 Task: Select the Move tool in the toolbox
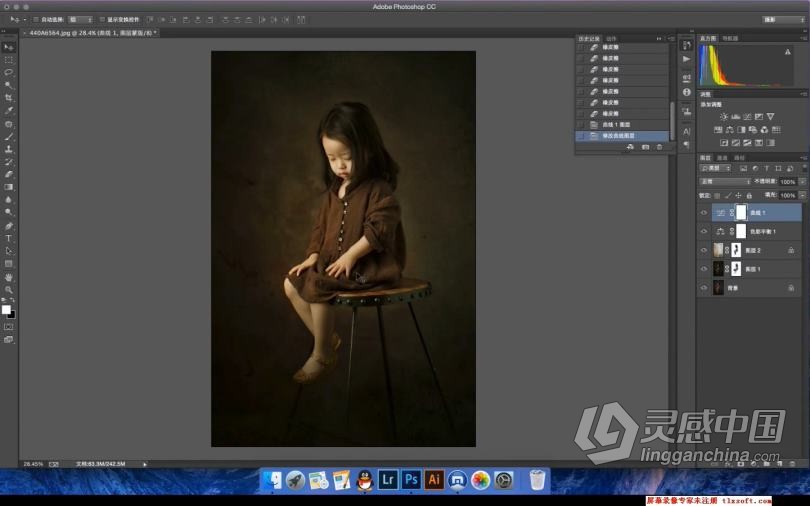[x=8, y=48]
